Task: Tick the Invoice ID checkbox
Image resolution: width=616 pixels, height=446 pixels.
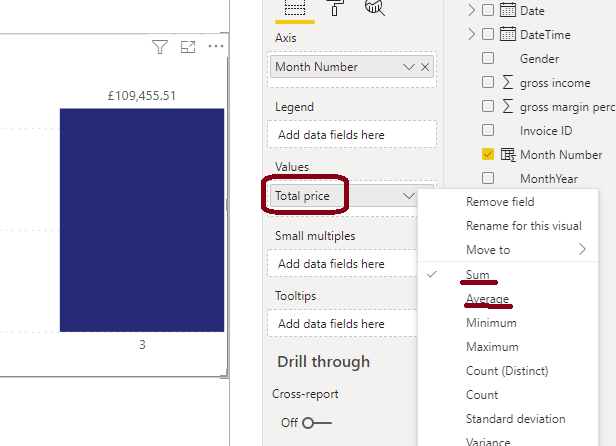Action: pos(488,130)
